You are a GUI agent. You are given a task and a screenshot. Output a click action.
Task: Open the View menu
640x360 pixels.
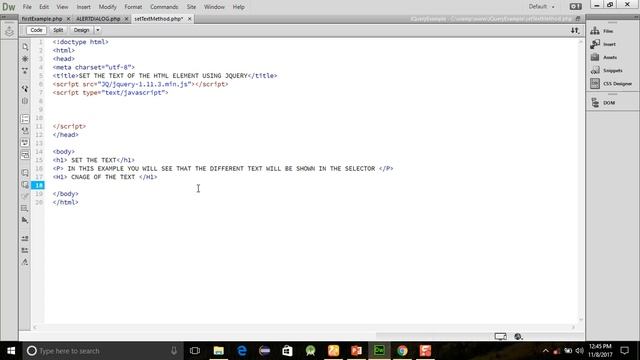click(x=62, y=7)
